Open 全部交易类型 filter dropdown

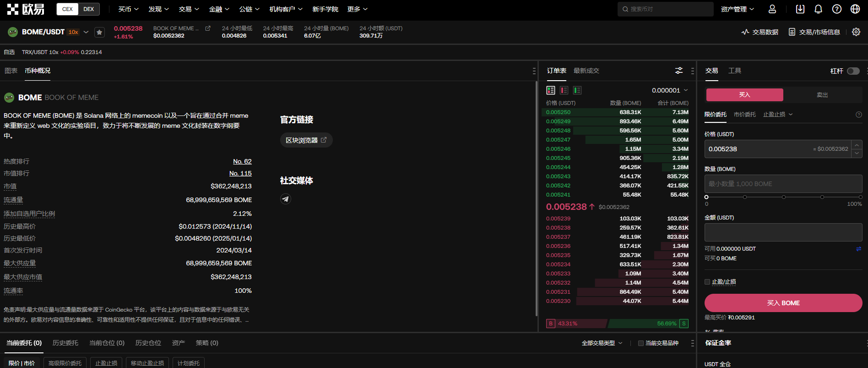click(602, 343)
